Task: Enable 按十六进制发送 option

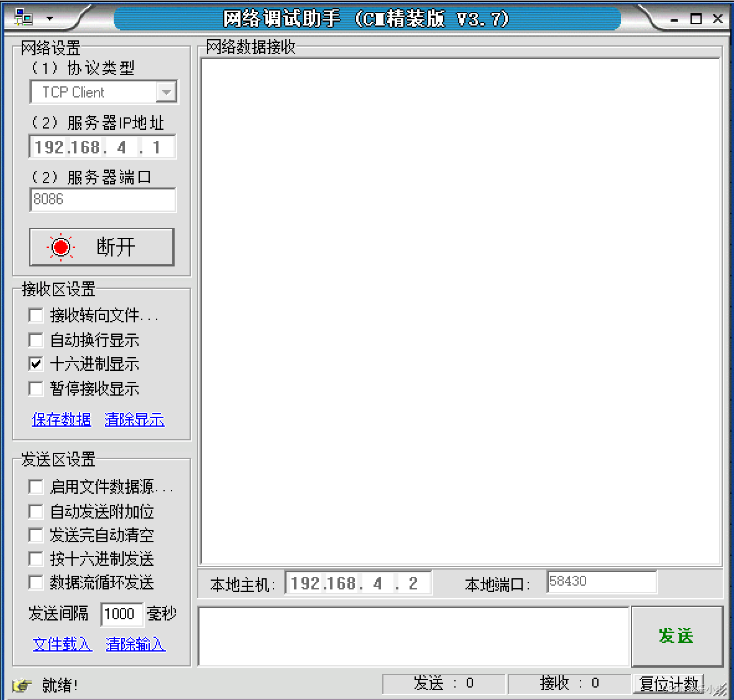Action: (35, 558)
